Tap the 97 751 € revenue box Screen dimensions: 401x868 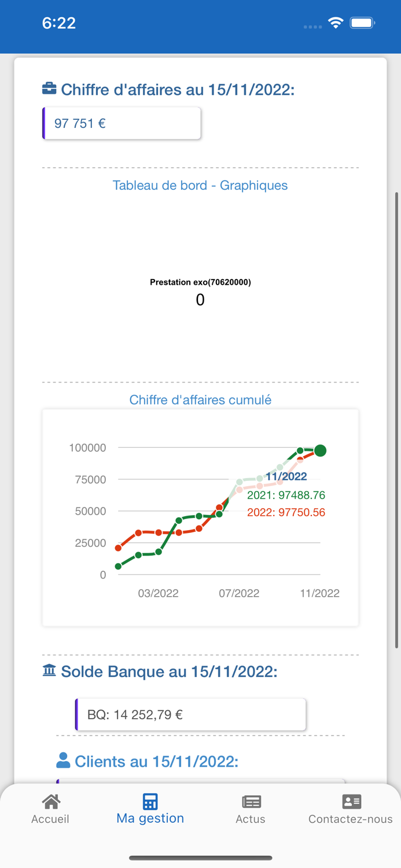tap(122, 123)
